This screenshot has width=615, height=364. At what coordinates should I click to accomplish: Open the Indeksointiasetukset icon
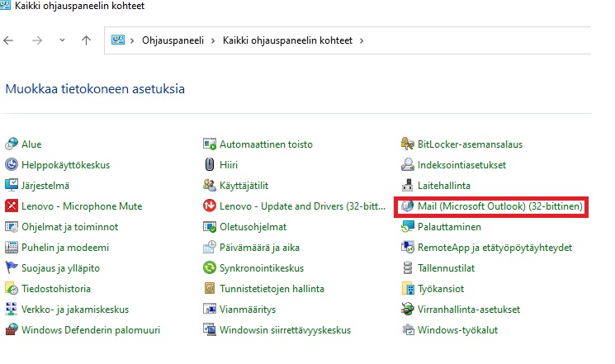click(x=408, y=165)
